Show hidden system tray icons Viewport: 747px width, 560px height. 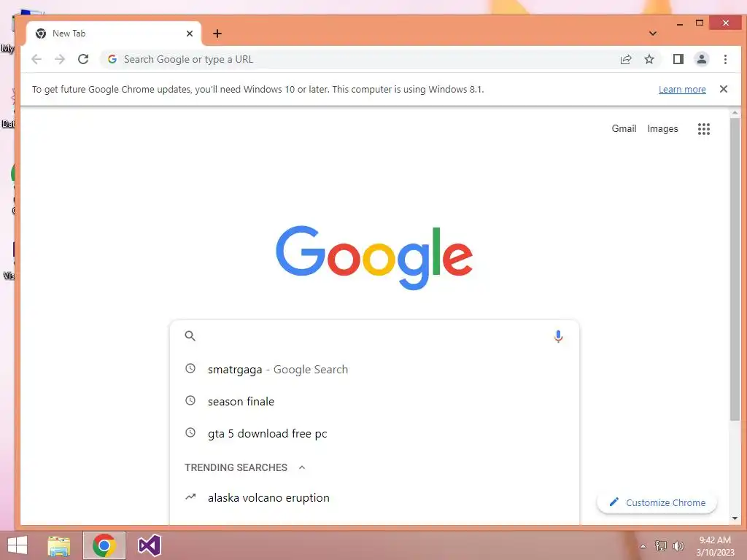643,546
